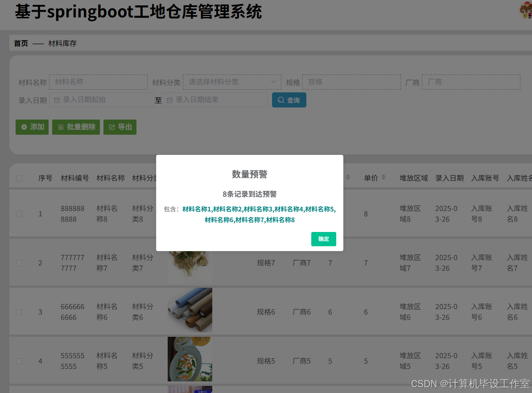Check the checkbox for row 4
The width and height of the screenshot is (532, 393).
pos(19,361)
